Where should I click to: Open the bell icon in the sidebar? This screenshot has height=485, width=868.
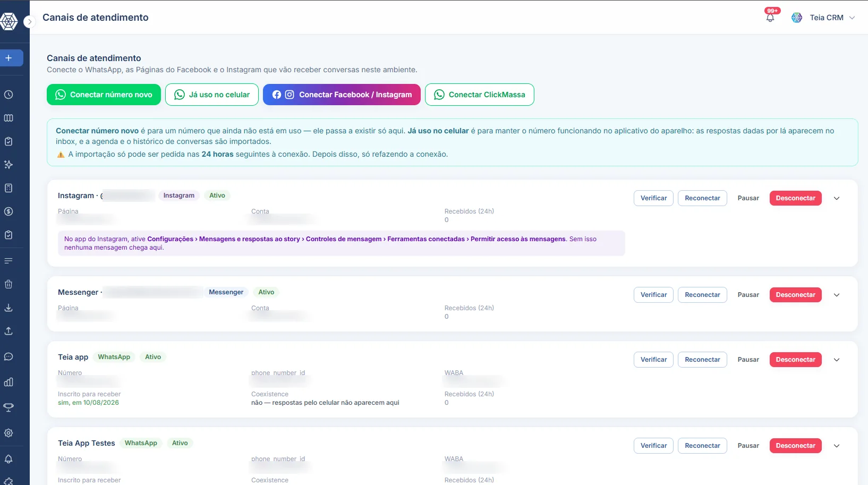click(x=8, y=459)
